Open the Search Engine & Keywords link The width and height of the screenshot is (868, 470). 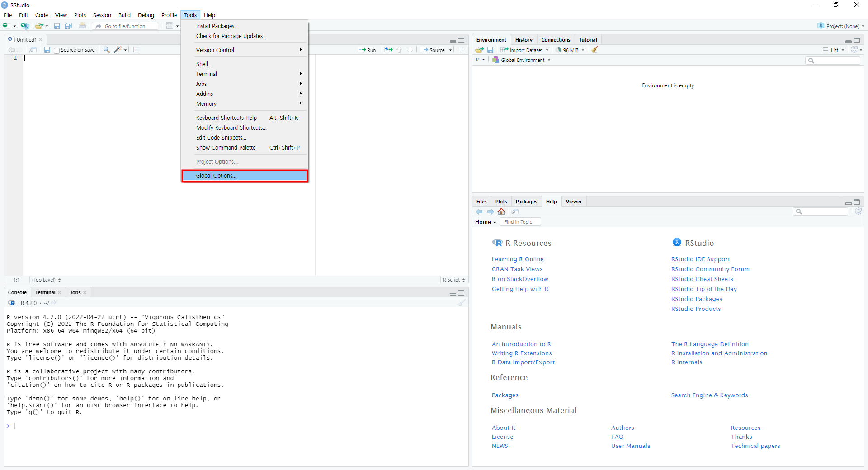coord(709,395)
